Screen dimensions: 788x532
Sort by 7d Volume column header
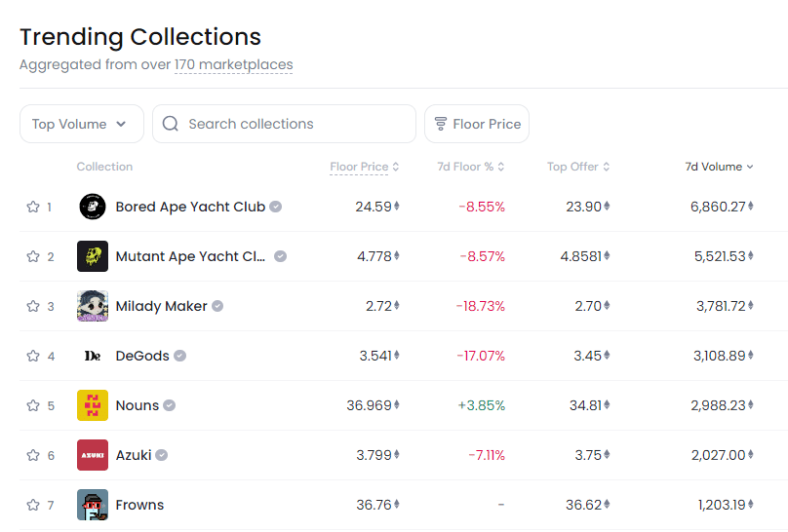pos(719,167)
